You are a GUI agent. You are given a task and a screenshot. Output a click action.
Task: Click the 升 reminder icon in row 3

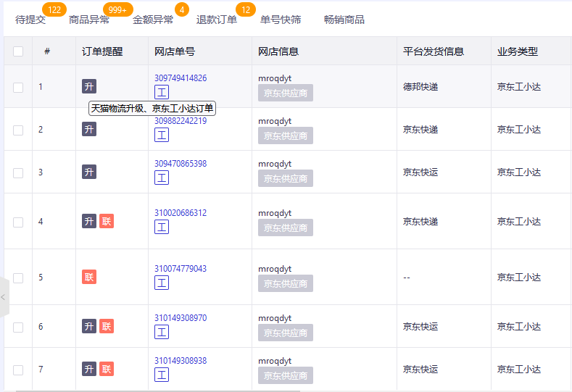click(89, 172)
